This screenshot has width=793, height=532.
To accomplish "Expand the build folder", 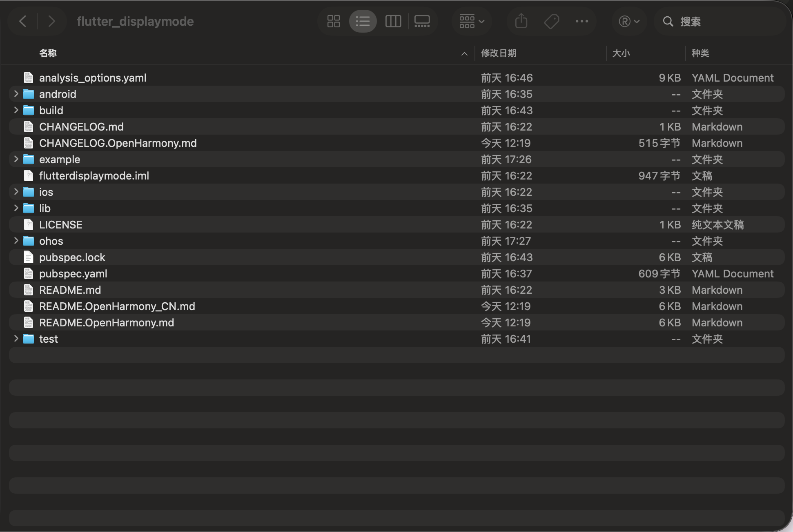I will pos(16,110).
